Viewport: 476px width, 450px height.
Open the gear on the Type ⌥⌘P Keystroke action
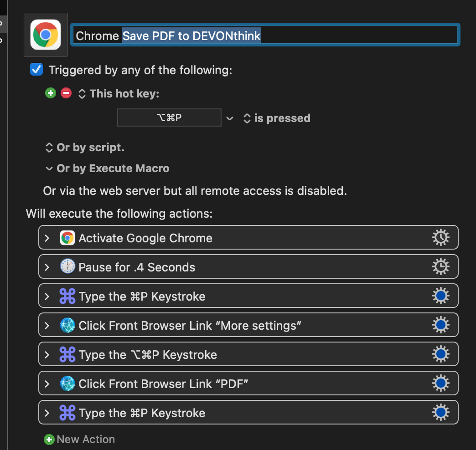point(440,354)
